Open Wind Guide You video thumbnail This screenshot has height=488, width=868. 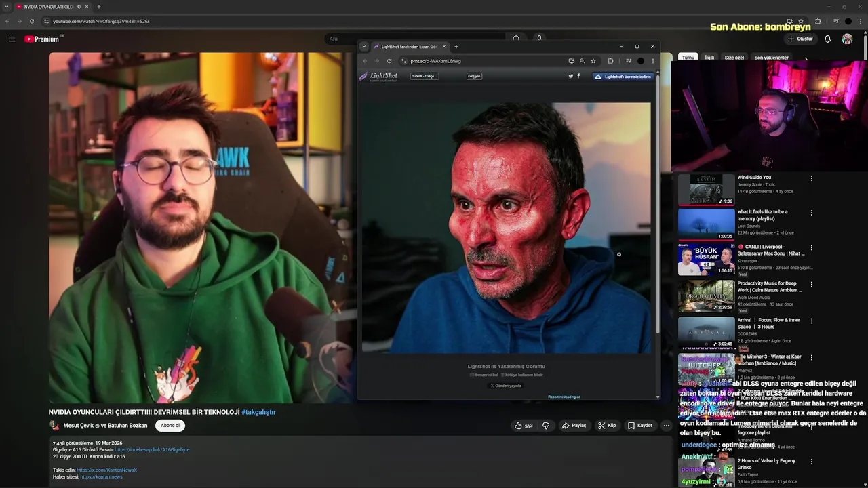[x=706, y=189]
